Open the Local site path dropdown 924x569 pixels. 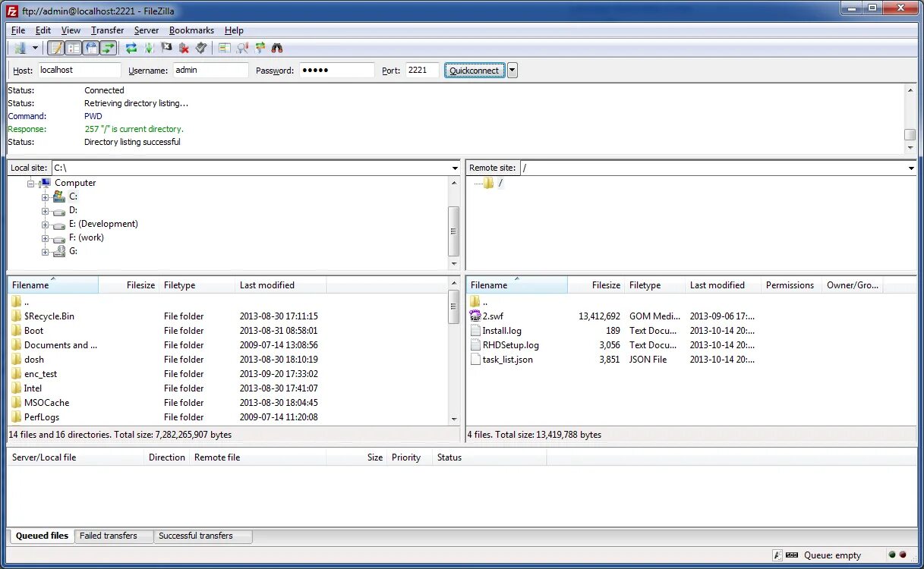point(455,168)
